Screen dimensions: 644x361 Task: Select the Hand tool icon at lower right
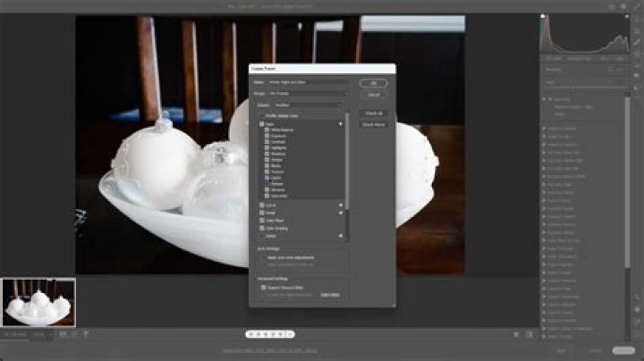click(637, 309)
